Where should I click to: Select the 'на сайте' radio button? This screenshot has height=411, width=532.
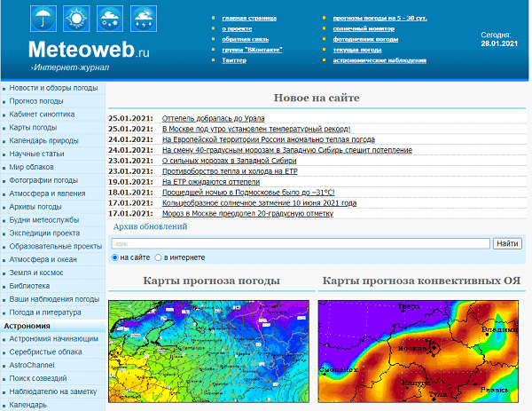click(x=114, y=257)
